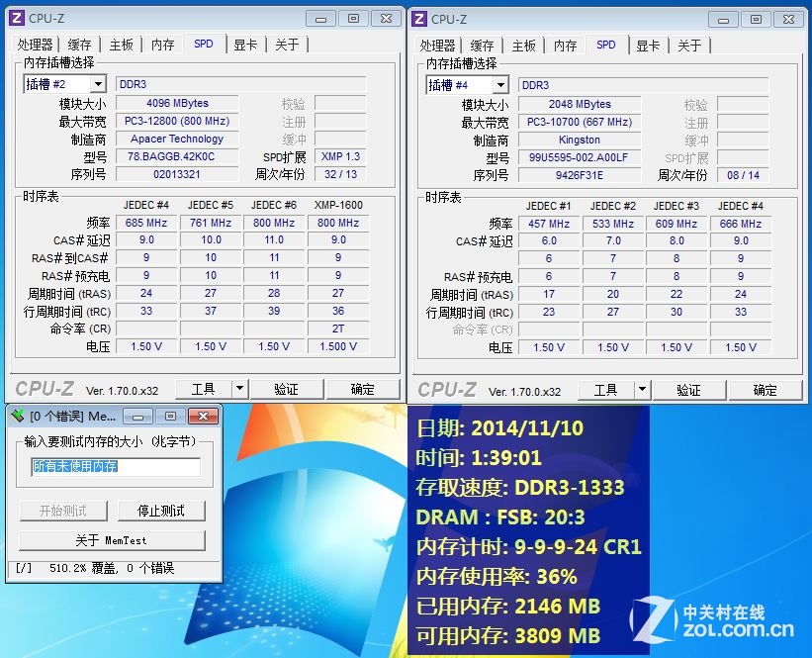Image resolution: width=812 pixels, height=658 pixels.
Task: Click 确定 button in left CPU-Z window
Action: click(x=363, y=389)
